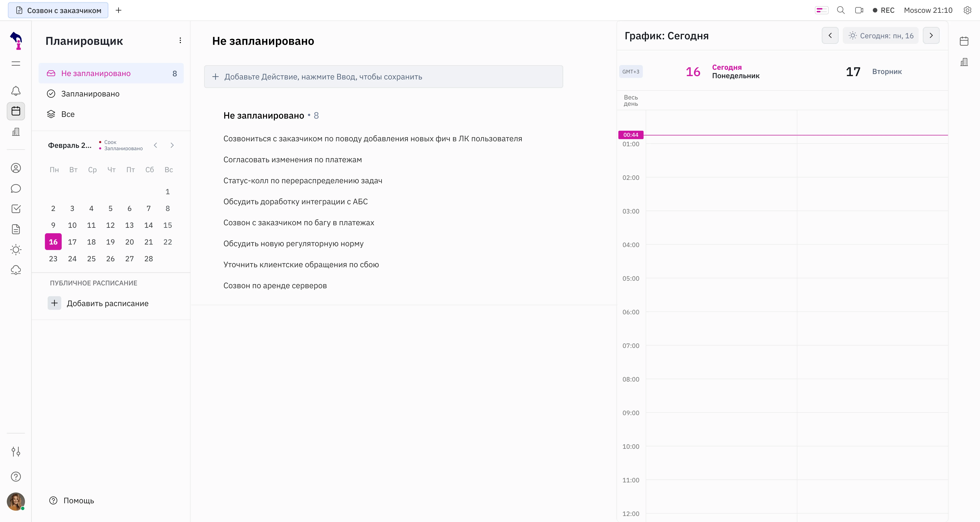Open the building icon in right rail
Viewport: 980px width, 522px height.
pos(964,62)
